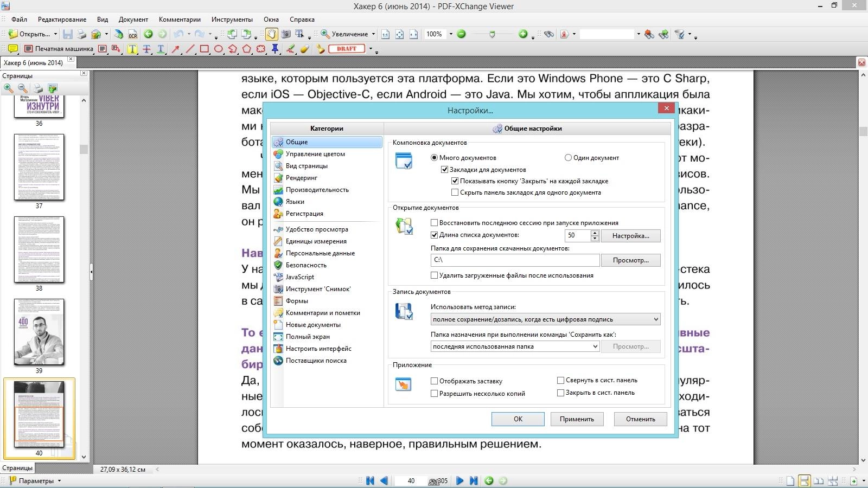Select the Highlight Text tool
The width and height of the screenshot is (868, 488).
[132, 49]
